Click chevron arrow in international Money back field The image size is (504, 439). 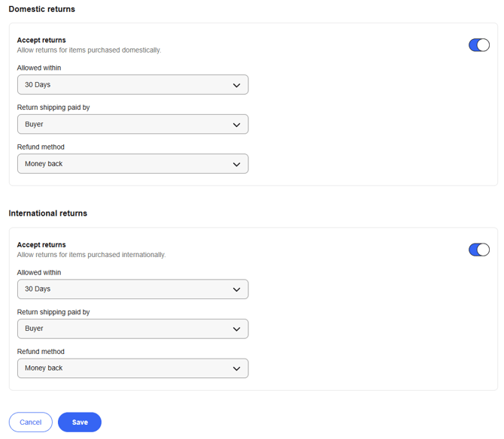tap(236, 368)
